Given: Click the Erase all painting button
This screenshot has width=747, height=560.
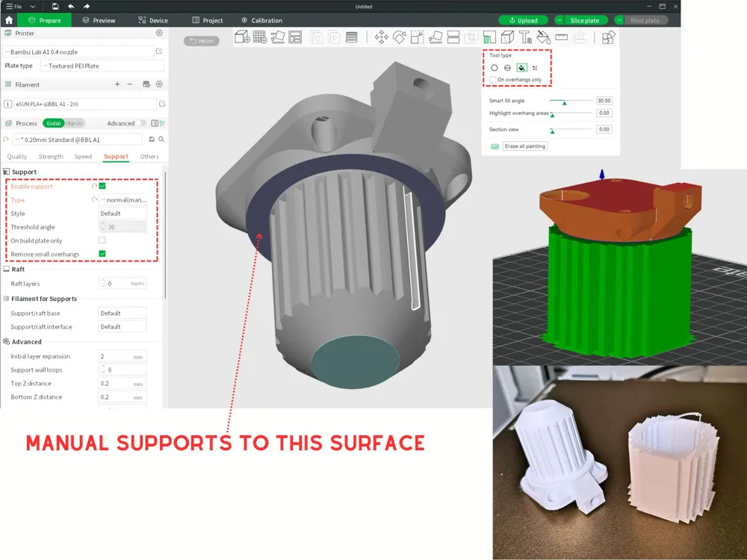Looking at the screenshot, I should [x=524, y=146].
